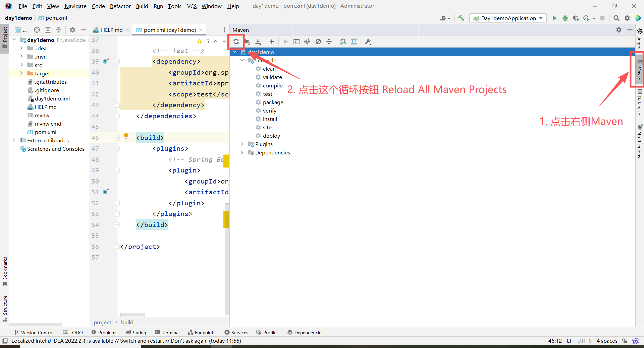Screen dimensions: 644x348
Task: Click 4 spaces indent in status bar
Action: coord(607,341)
